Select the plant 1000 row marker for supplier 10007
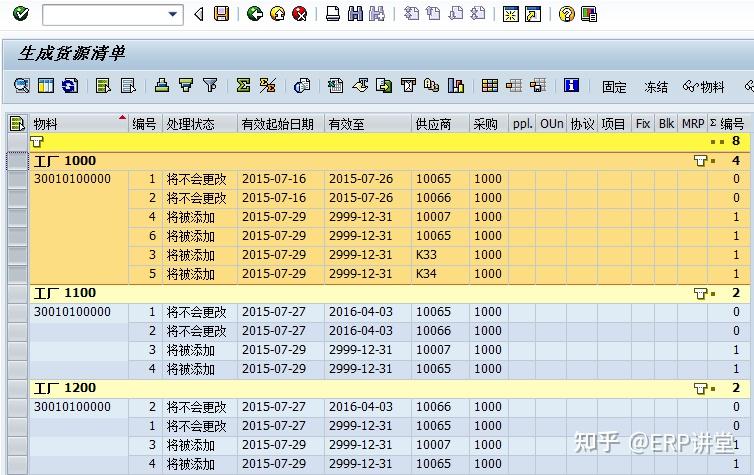This screenshot has height=475, width=754. 18,217
